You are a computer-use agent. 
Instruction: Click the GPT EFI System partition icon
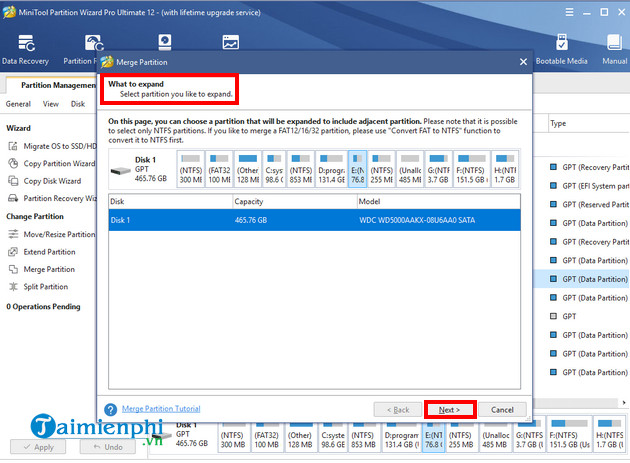tap(553, 186)
